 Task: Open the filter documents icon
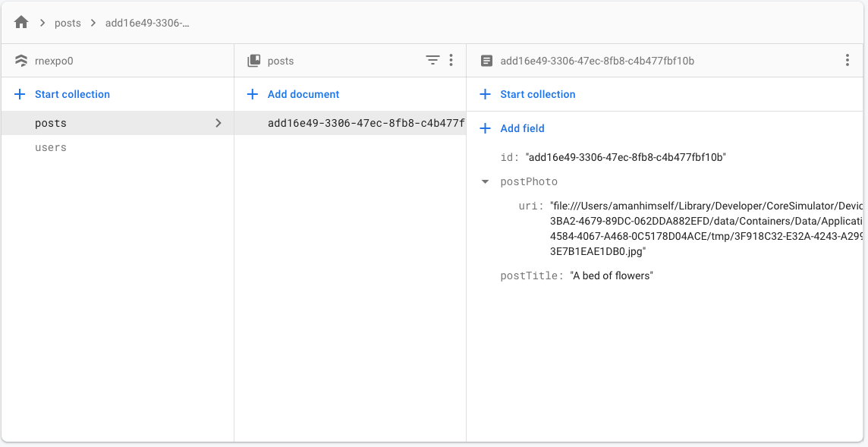click(432, 60)
